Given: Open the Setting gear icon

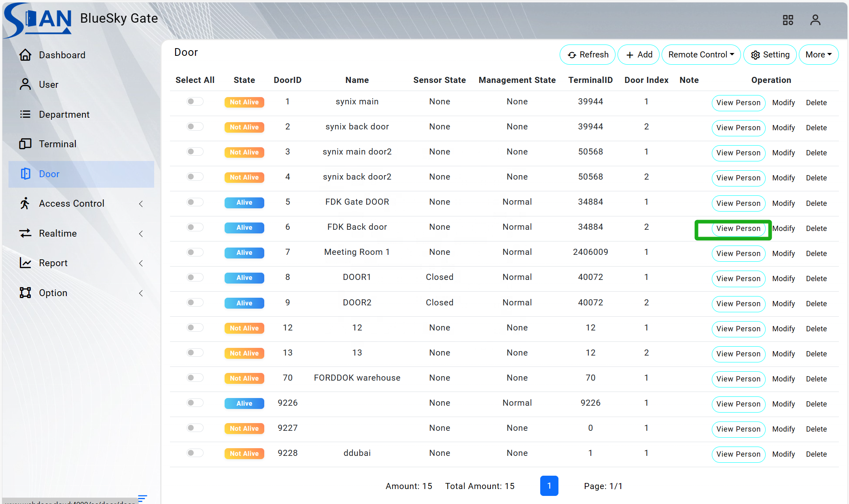Looking at the screenshot, I should 756,55.
